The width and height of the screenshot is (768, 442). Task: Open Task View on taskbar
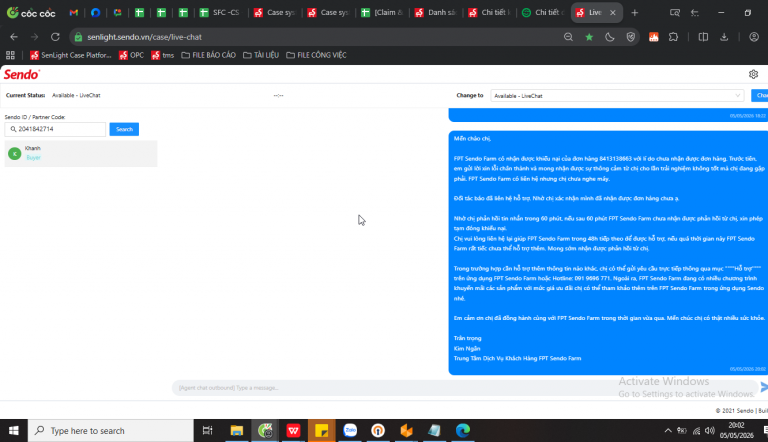click(x=208, y=430)
